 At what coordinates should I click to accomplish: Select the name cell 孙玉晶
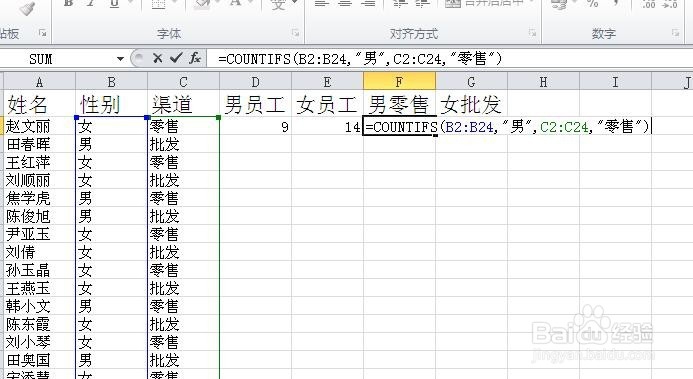coord(39,270)
